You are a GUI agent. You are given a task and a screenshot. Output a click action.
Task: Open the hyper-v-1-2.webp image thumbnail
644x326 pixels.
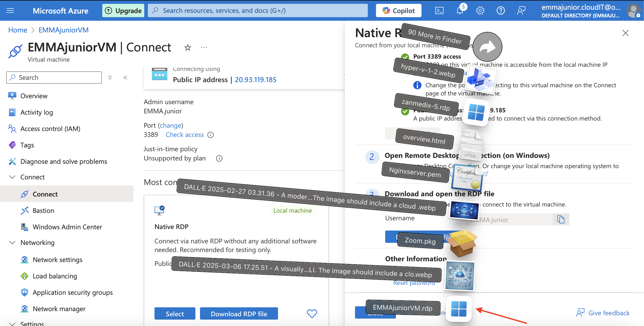tap(481, 79)
